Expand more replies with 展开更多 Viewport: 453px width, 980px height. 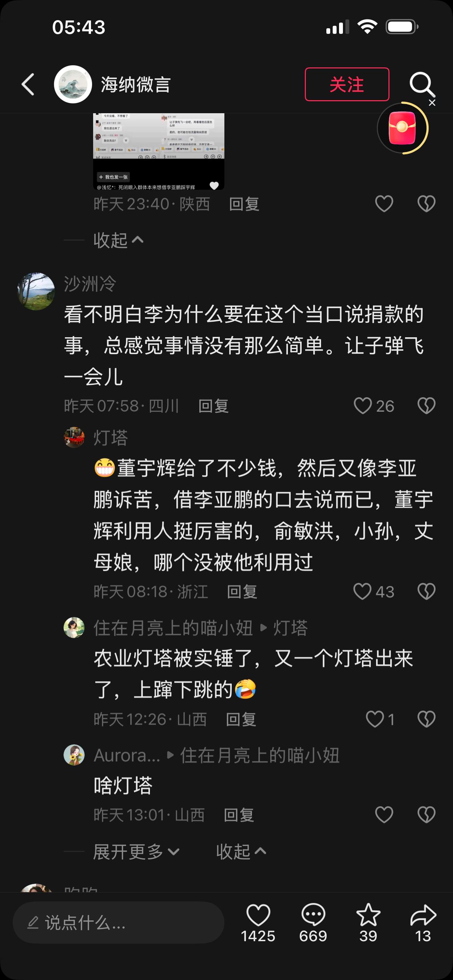(136, 852)
